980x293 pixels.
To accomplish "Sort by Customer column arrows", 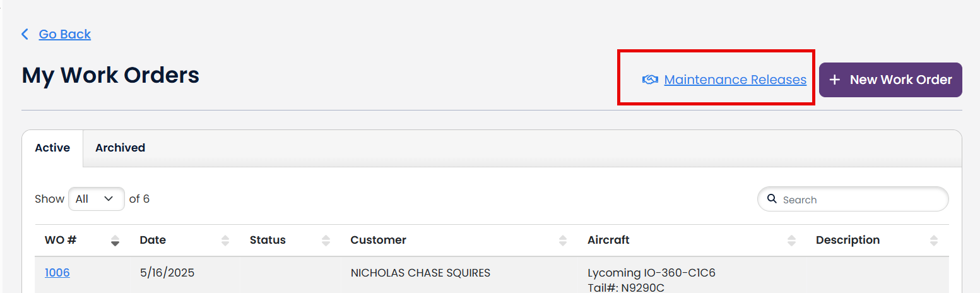I will (x=563, y=240).
